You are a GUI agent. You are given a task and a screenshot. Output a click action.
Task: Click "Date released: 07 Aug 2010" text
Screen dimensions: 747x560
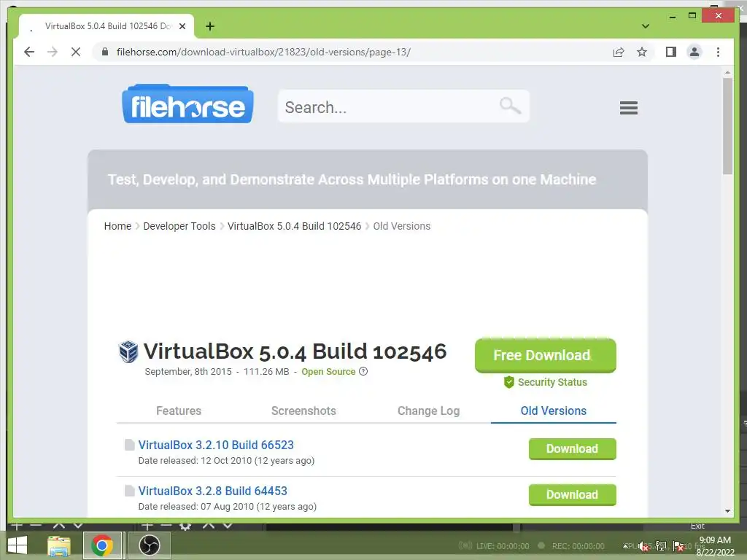point(196,506)
